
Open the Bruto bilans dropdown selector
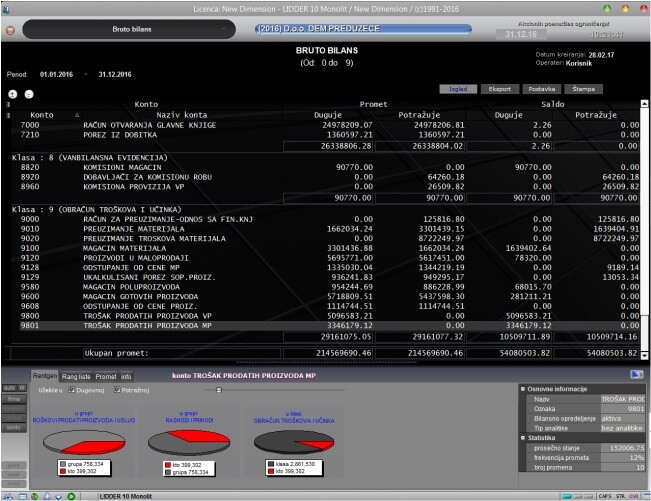129,29
